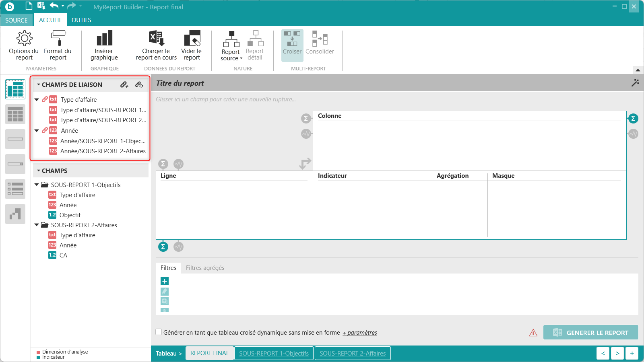
Task: Click the Format du report icon
Action: coord(58,45)
